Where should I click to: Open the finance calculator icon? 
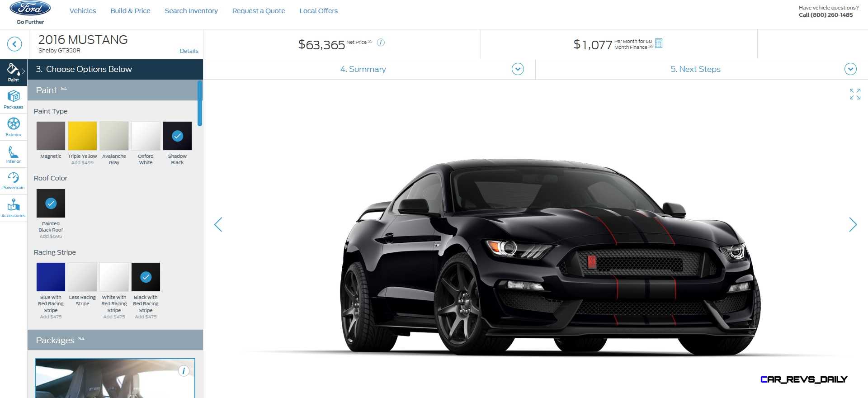[x=659, y=43]
